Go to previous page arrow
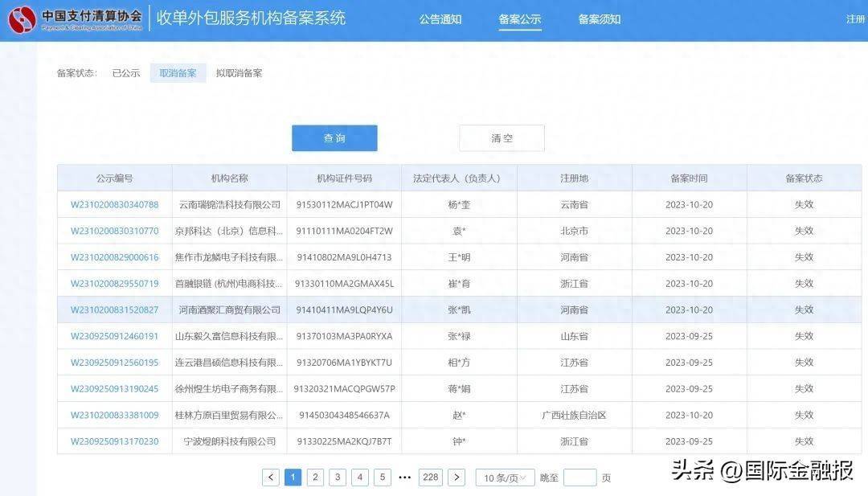Viewport: 868px width, 496px height. point(271,478)
